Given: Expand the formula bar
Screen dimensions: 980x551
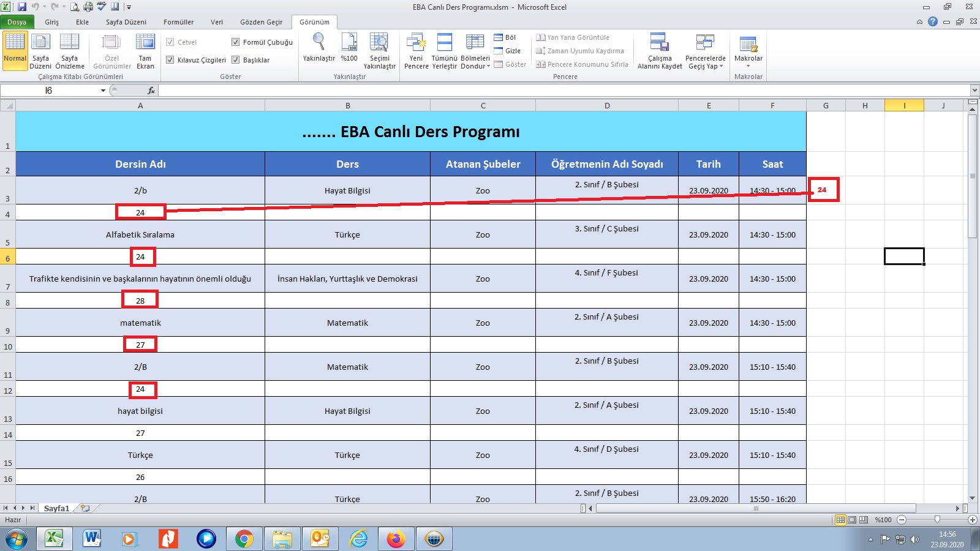Looking at the screenshot, I should click(974, 91).
